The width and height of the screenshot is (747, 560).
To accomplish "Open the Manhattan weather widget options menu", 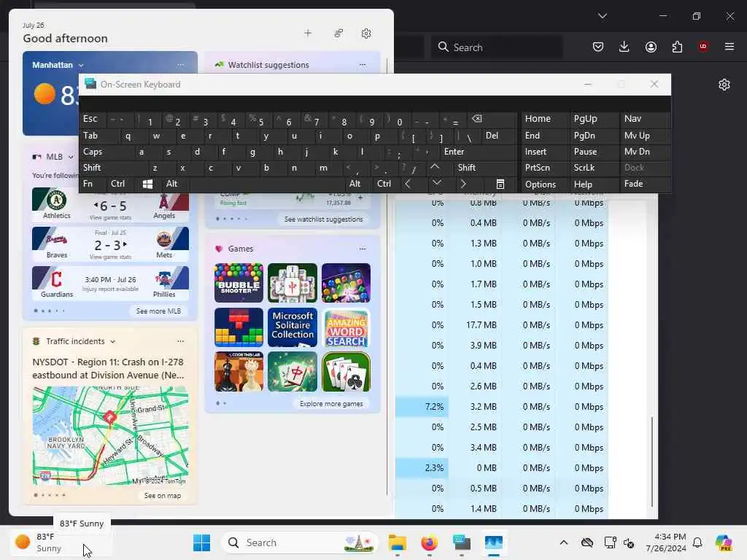I will pyautogui.click(x=180, y=65).
